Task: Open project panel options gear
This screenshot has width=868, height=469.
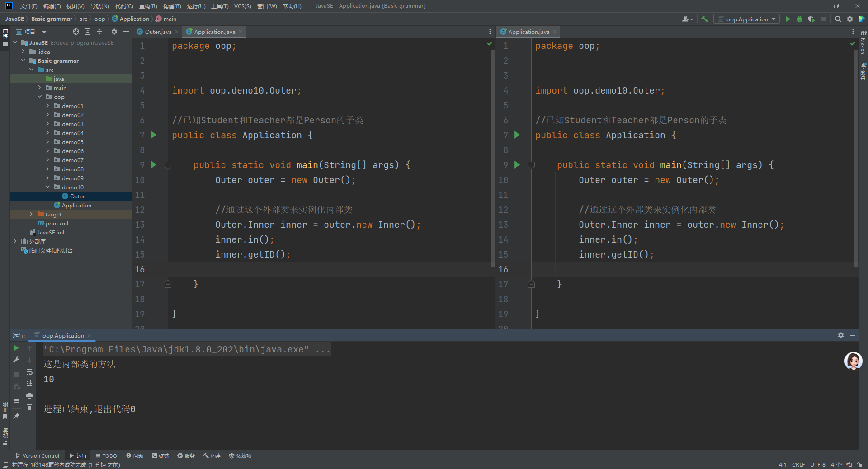Action: (x=114, y=32)
